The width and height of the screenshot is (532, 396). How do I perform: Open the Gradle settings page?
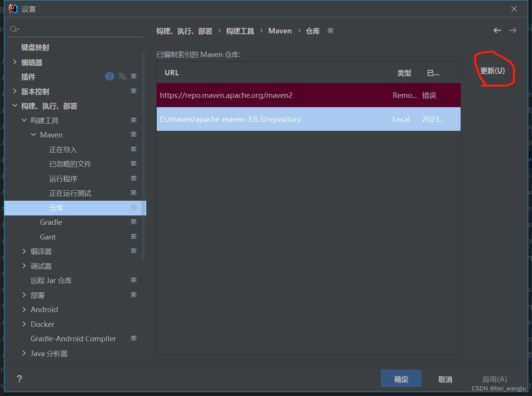(x=51, y=222)
